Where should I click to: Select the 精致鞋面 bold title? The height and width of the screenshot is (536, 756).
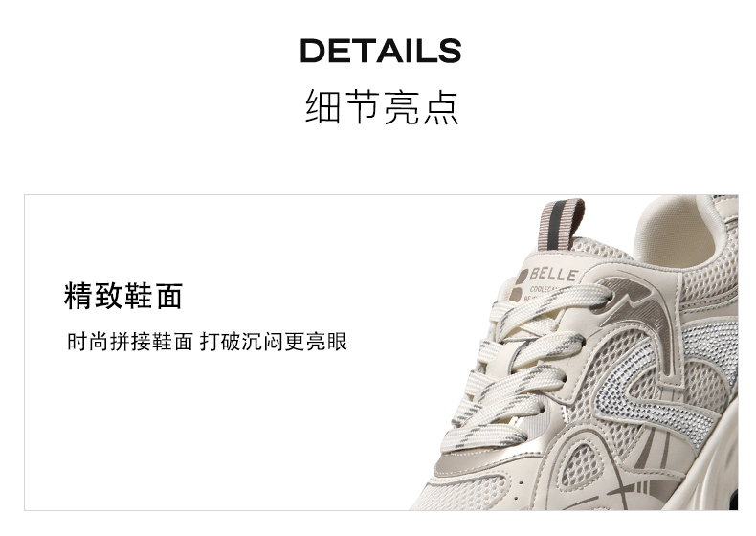(x=123, y=296)
